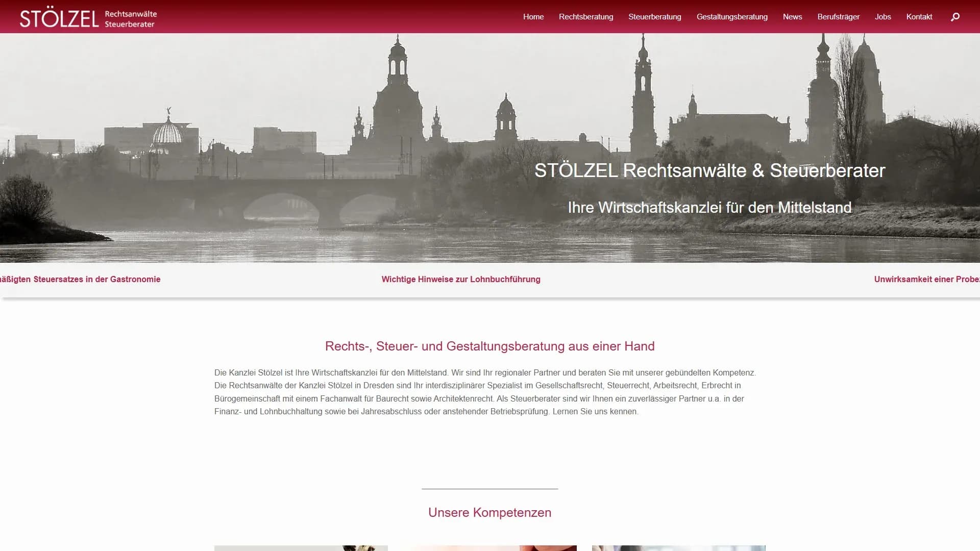Go to the Jobs page

point(883,16)
